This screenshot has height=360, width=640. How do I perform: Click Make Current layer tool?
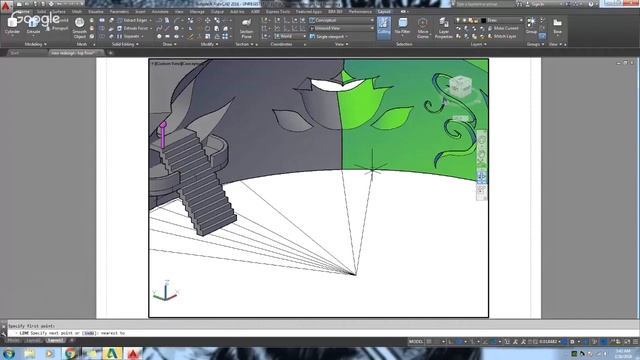coord(503,28)
